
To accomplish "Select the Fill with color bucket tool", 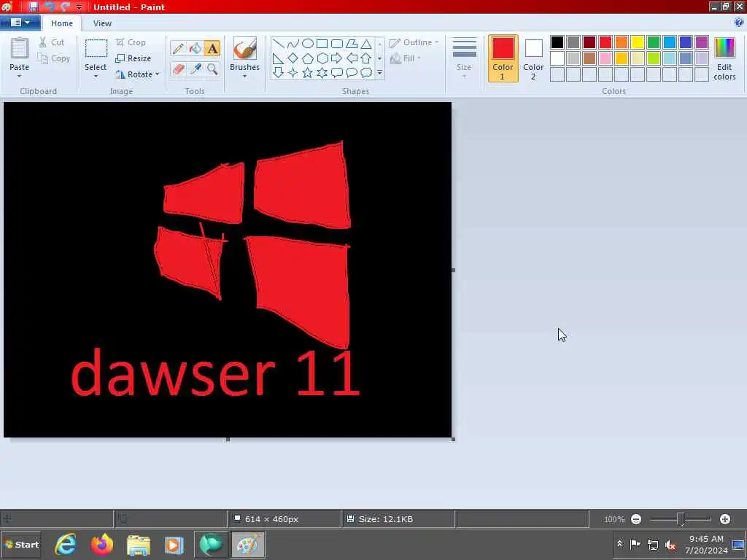I will [196, 48].
